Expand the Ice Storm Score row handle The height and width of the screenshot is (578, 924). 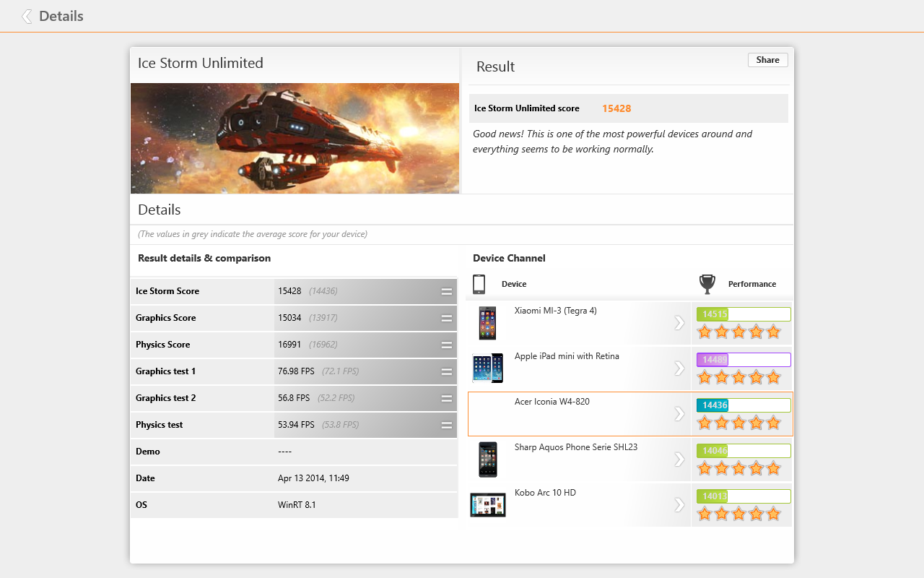point(447,291)
